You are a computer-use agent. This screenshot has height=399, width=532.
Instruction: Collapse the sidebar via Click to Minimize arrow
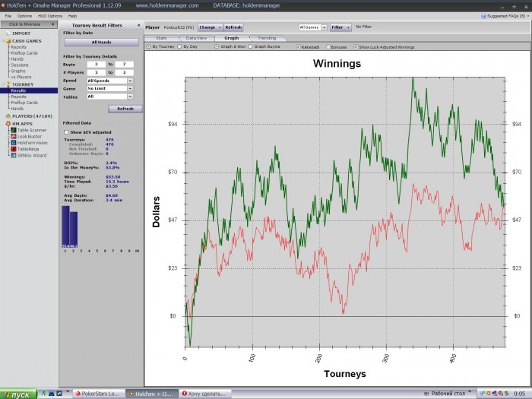52,24
